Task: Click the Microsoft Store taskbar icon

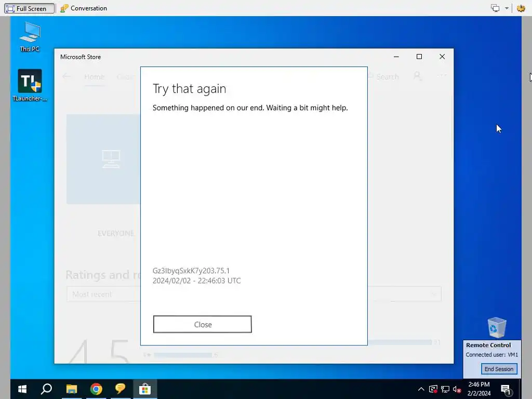Action: tap(145, 389)
